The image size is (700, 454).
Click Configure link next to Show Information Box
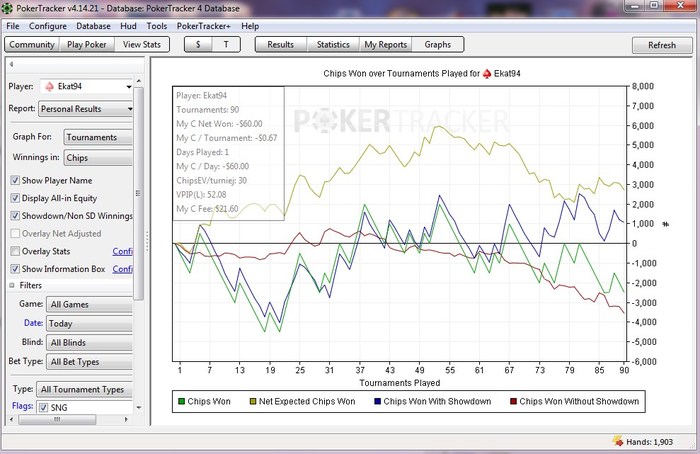click(x=123, y=269)
